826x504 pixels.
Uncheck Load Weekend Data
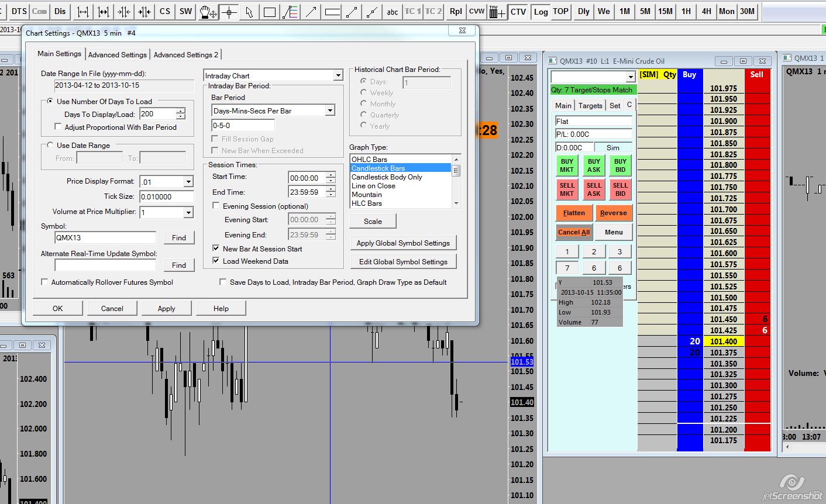click(x=216, y=261)
